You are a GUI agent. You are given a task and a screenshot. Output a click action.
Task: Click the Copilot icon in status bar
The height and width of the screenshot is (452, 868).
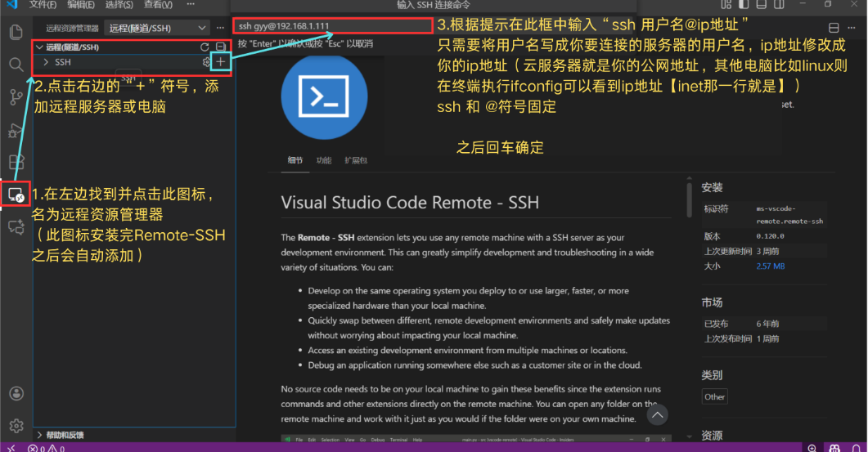[x=834, y=448]
